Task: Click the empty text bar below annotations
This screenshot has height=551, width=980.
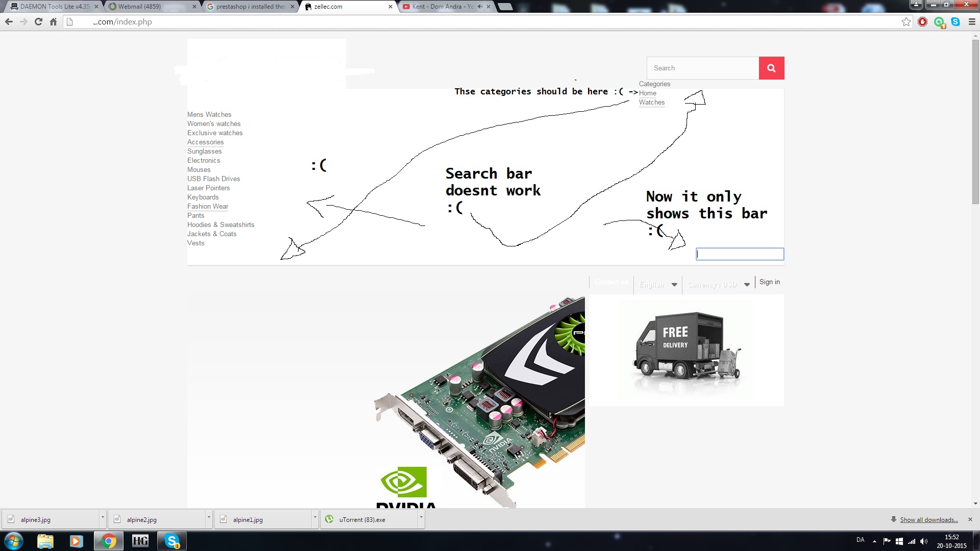Action: point(740,254)
